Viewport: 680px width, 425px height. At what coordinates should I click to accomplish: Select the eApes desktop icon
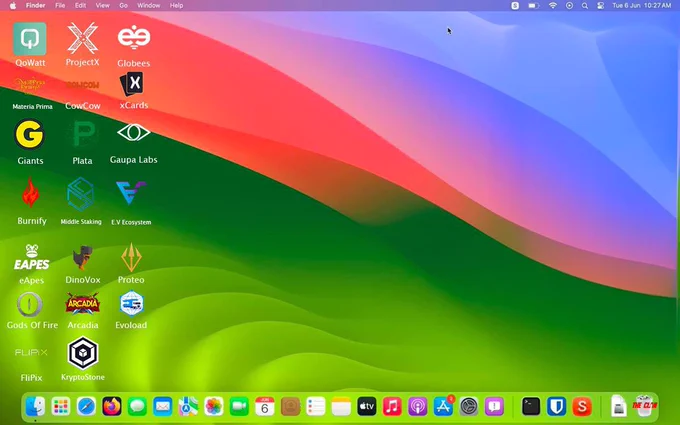[31, 257]
